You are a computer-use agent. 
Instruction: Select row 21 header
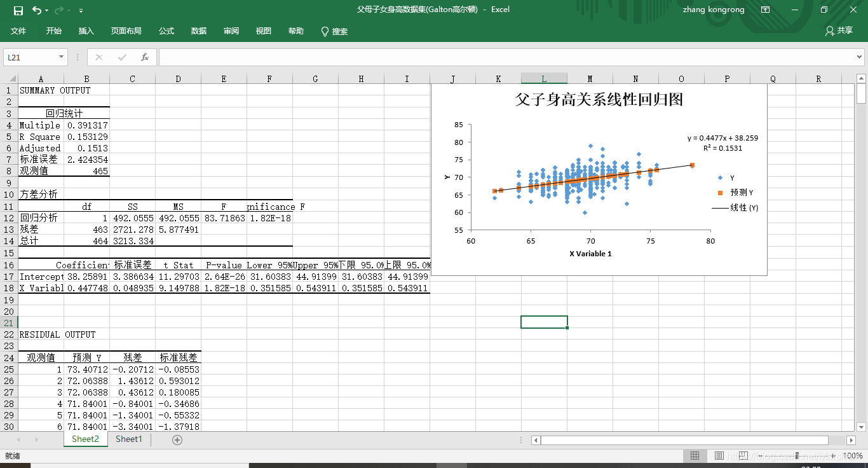point(9,322)
